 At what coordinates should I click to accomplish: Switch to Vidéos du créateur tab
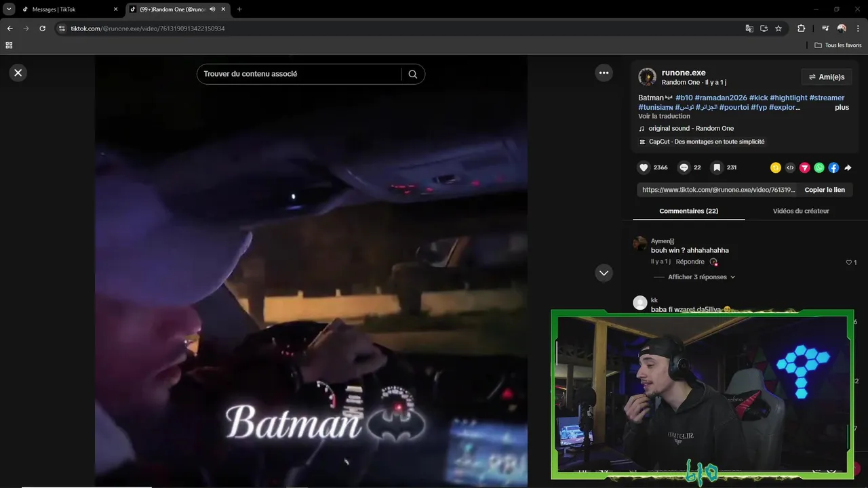(x=801, y=211)
